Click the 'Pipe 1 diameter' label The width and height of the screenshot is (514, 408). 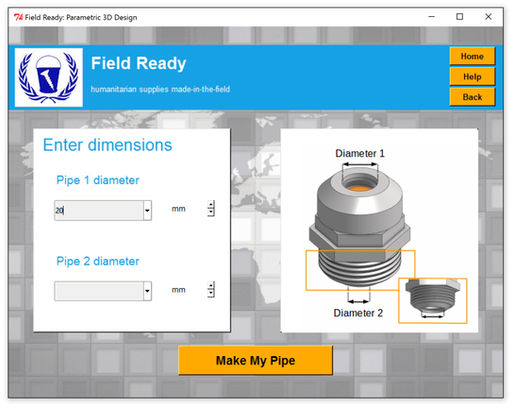coord(98,180)
